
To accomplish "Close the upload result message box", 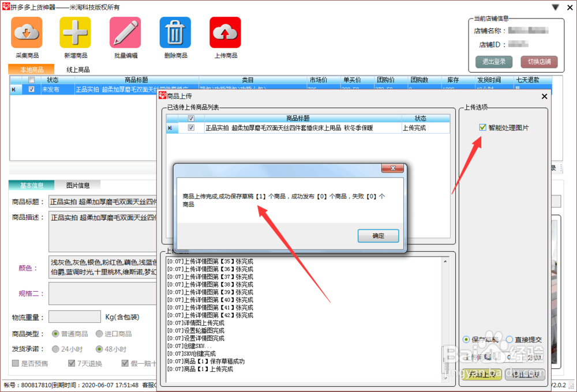I will click(392, 168).
